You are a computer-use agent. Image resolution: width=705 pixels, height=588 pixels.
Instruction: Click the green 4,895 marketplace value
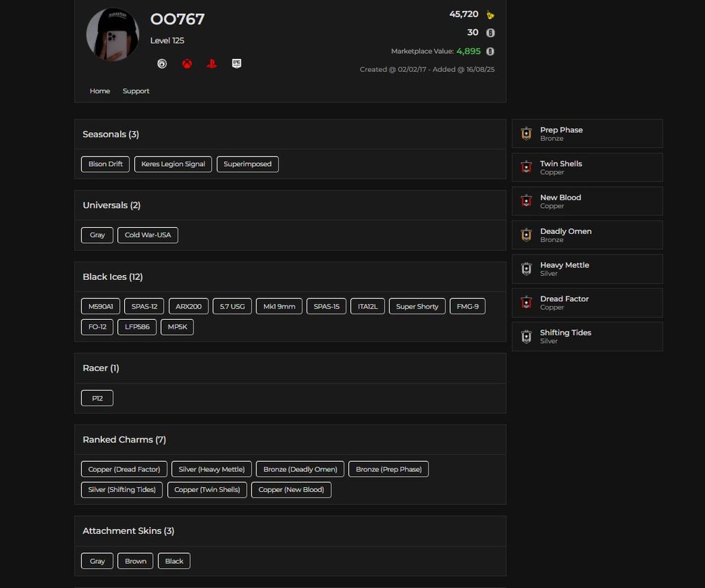click(468, 51)
